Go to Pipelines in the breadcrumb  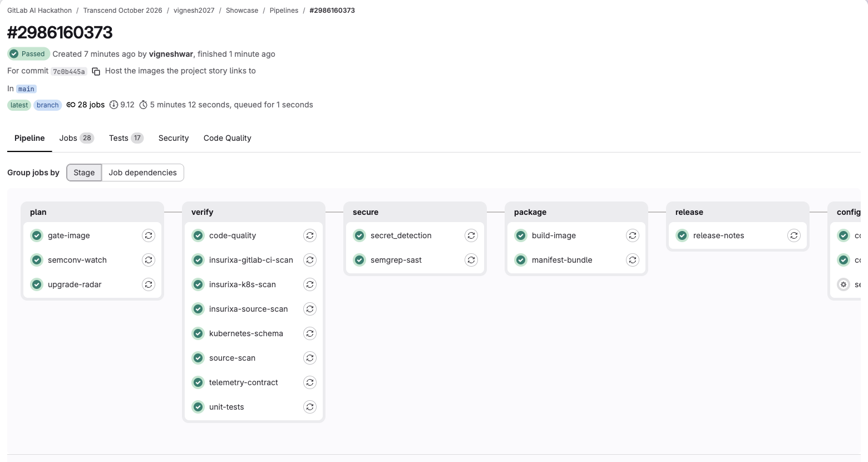(x=284, y=11)
